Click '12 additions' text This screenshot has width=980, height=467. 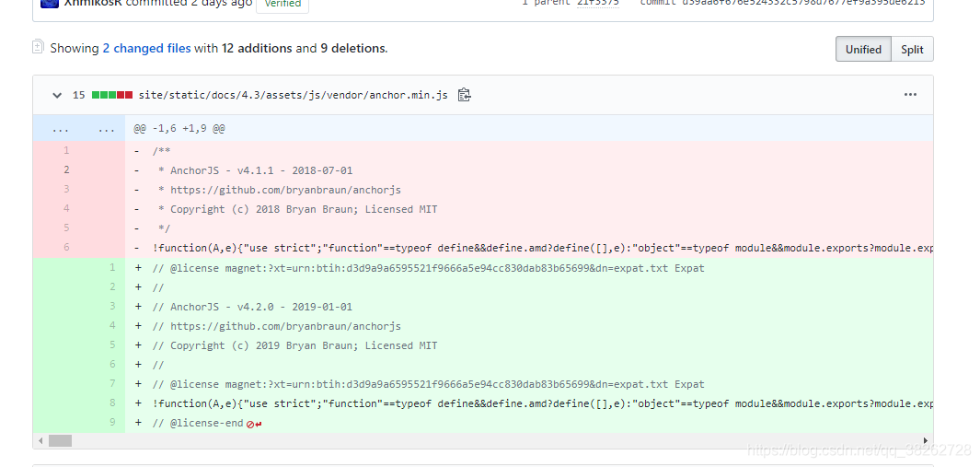click(x=256, y=48)
